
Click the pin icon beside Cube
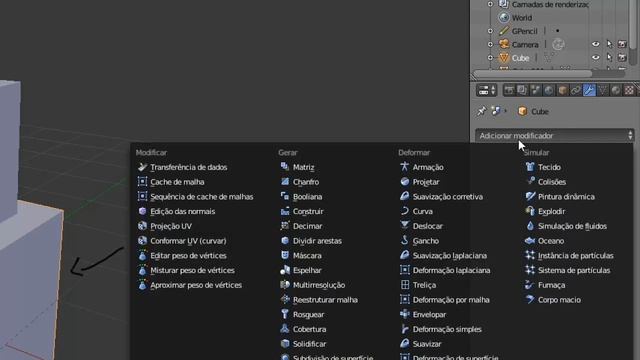482,111
